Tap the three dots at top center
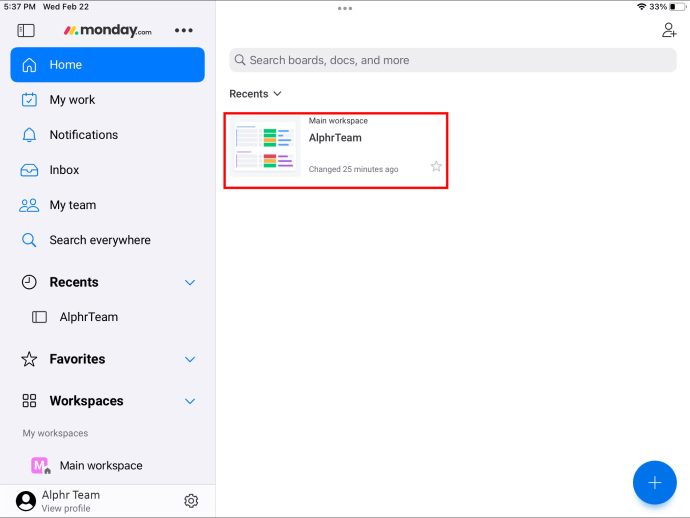The height and width of the screenshot is (518, 690). tap(345, 8)
